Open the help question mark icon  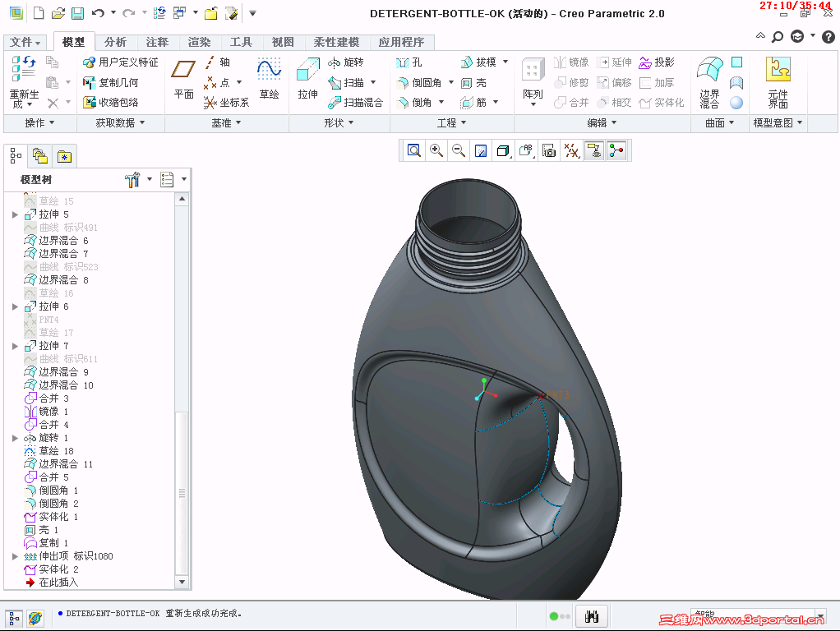(x=828, y=36)
